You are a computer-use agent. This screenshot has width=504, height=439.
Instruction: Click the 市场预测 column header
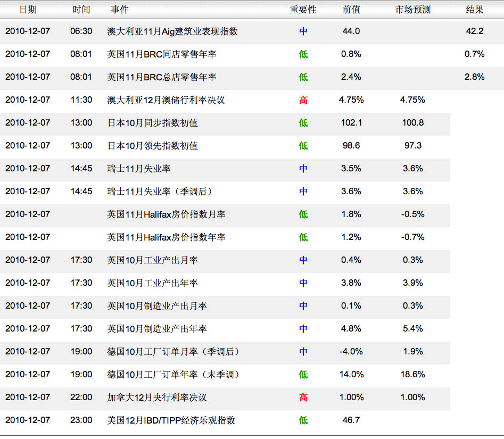(413, 10)
